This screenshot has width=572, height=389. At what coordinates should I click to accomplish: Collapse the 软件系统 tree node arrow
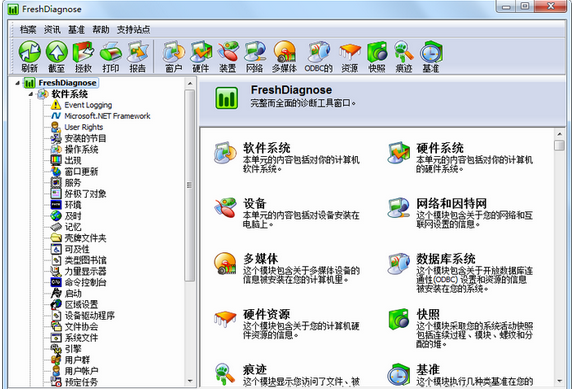31,94
